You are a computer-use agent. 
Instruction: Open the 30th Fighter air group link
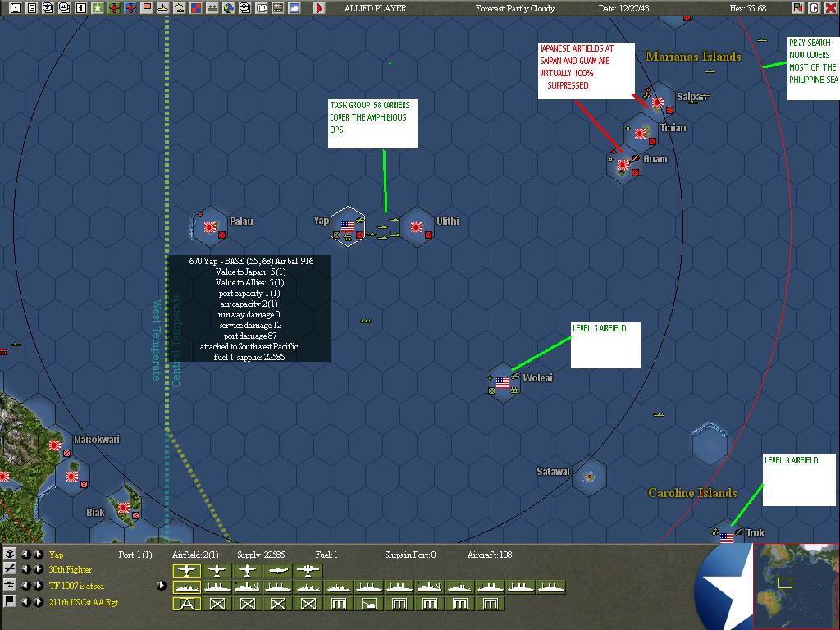[x=71, y=569]
